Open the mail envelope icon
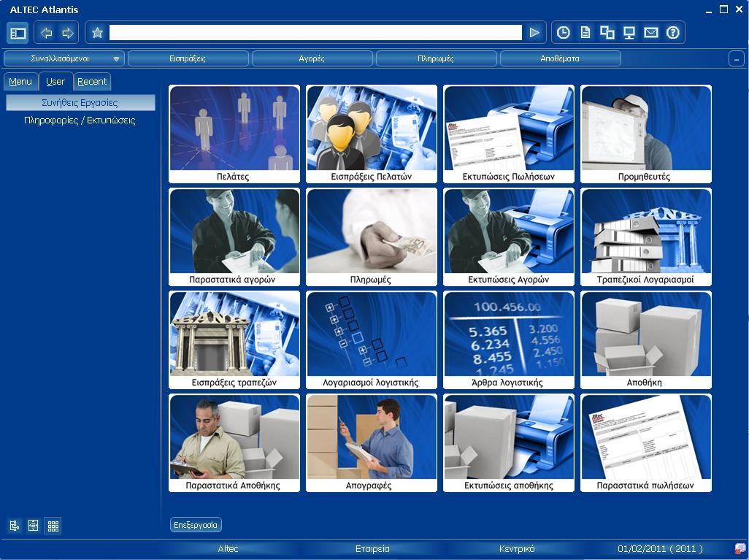749x560 pixels. click(651, 33)
